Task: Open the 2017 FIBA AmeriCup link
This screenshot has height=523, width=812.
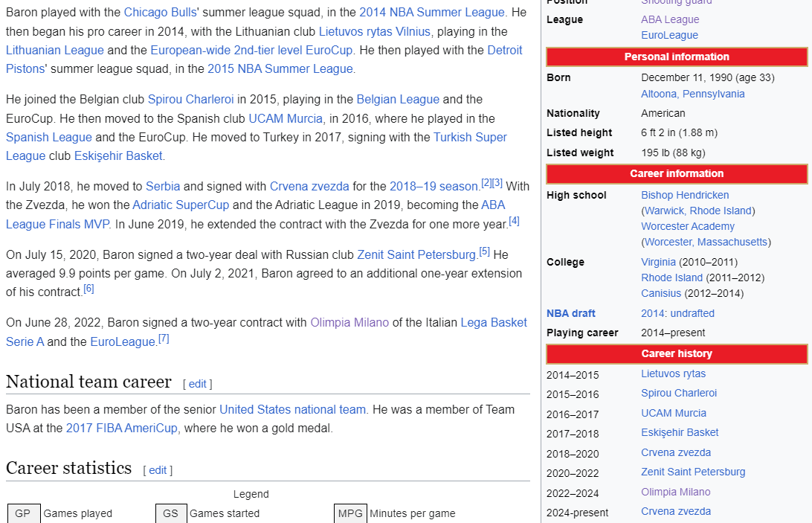Action: point(122,428)
